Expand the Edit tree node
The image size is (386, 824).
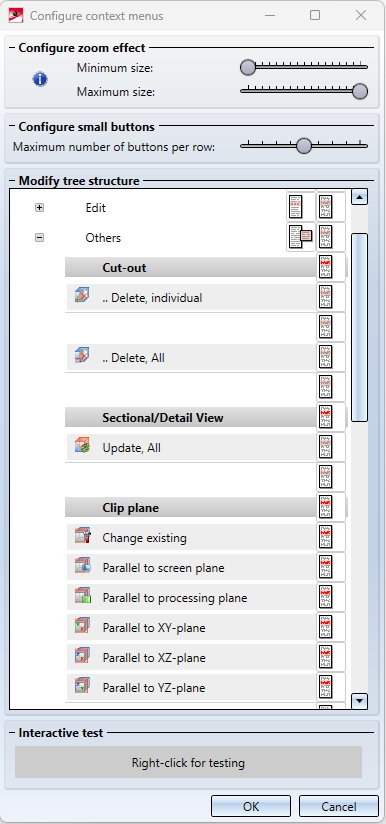(39, 208)
